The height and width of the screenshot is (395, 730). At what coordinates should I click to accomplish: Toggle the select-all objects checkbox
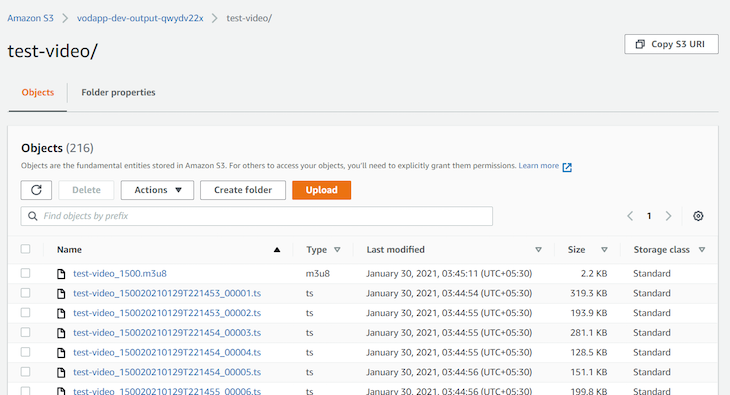point(26,249)
